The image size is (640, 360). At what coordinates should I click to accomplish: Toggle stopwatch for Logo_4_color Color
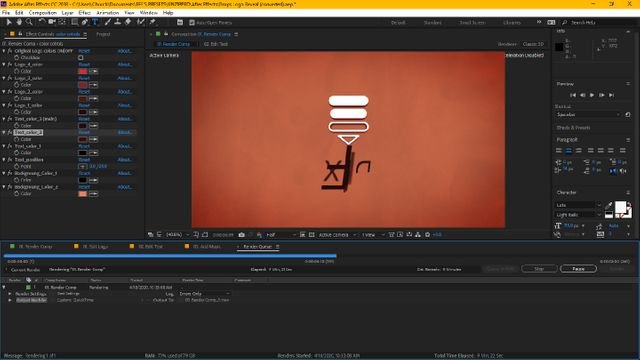point(17,71)
